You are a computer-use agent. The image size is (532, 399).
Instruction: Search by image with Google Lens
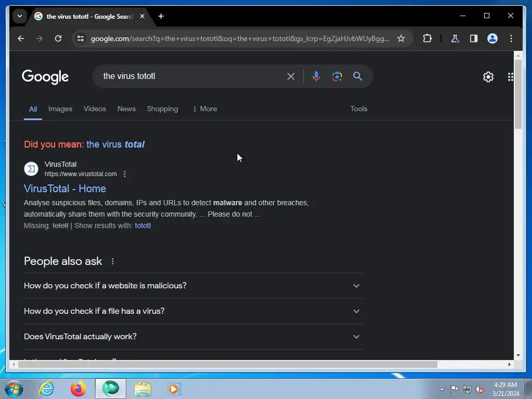click(337, 76)
